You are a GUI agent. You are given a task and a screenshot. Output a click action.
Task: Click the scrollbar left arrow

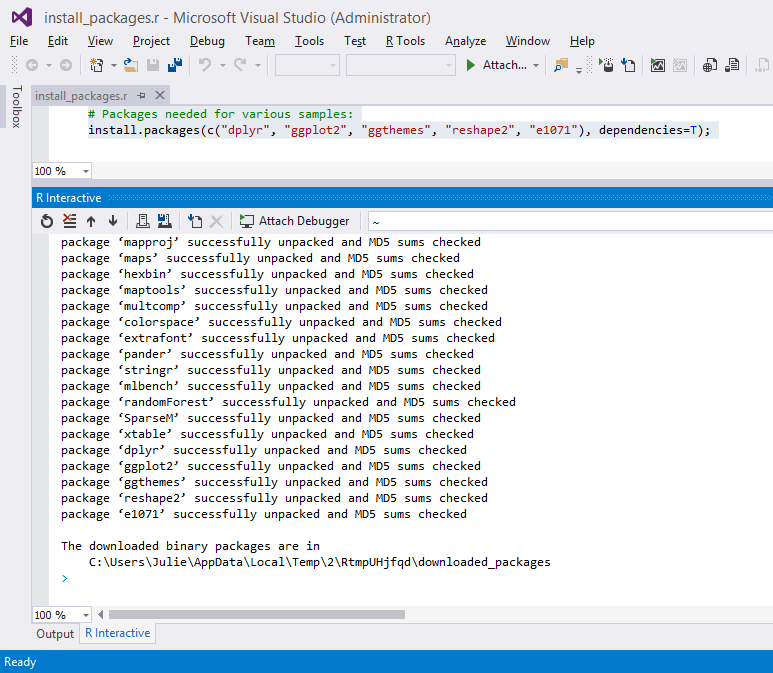pos(101,614)
